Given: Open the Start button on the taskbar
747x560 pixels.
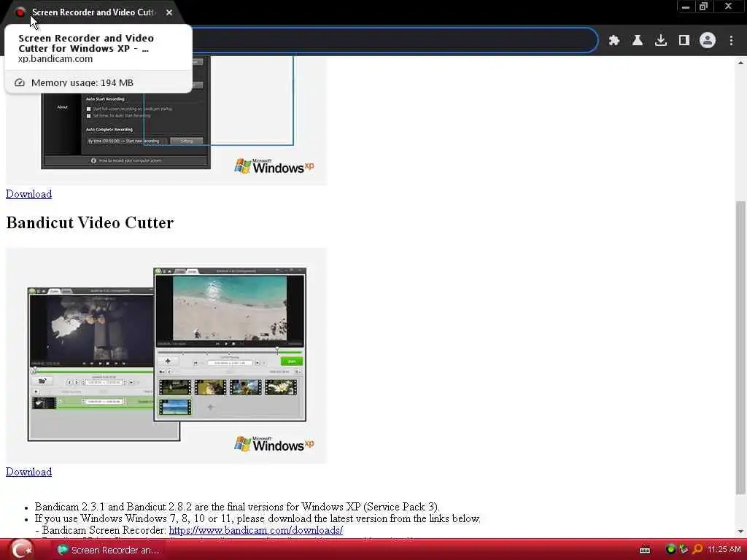Looking at the screenshot, I should pos(22,550).
